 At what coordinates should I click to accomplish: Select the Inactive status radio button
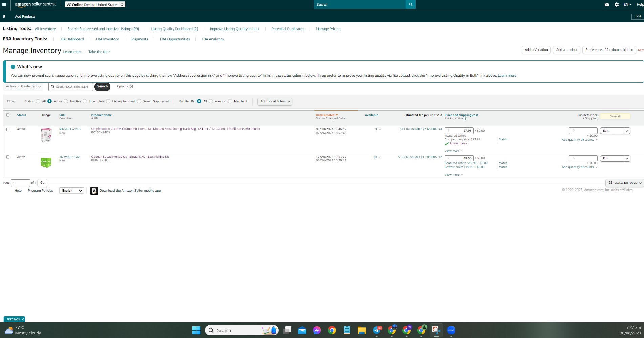(x=66, y=101)
